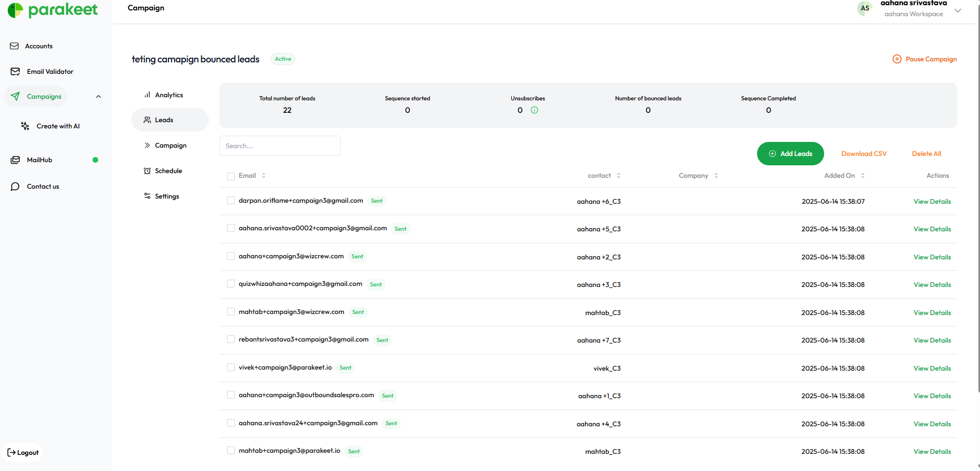
Task: Click the Create with AI sparkle icon
Action: (25, 126)
